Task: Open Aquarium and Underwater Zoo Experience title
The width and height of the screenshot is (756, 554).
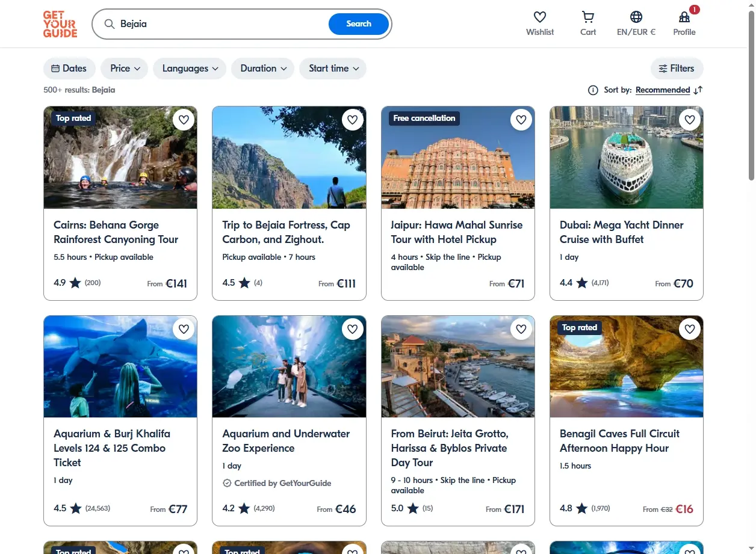Action: click(286, 441)
